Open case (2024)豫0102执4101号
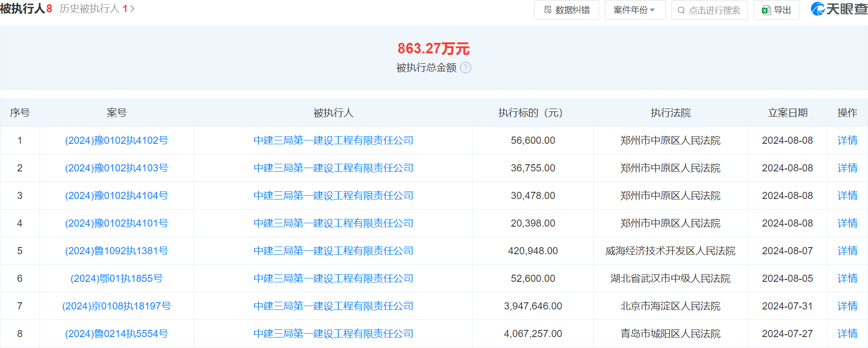 pyautogui.click(x=117, y=223)
